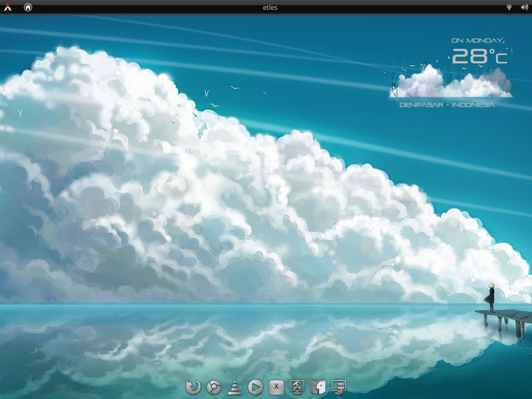This screenshot has height=399, width=532.
Task: Open the X drive icon in the dock
Action: pos(276,387)
